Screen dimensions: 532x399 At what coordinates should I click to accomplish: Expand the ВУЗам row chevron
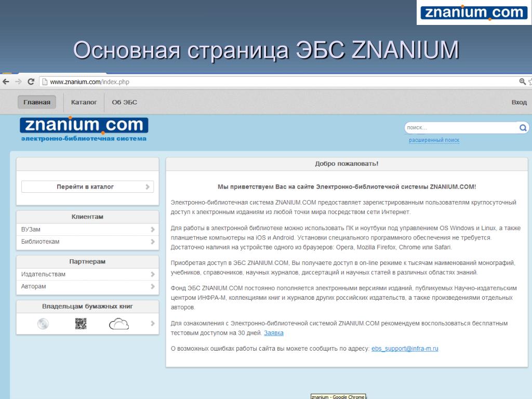[x=153, y=229]
